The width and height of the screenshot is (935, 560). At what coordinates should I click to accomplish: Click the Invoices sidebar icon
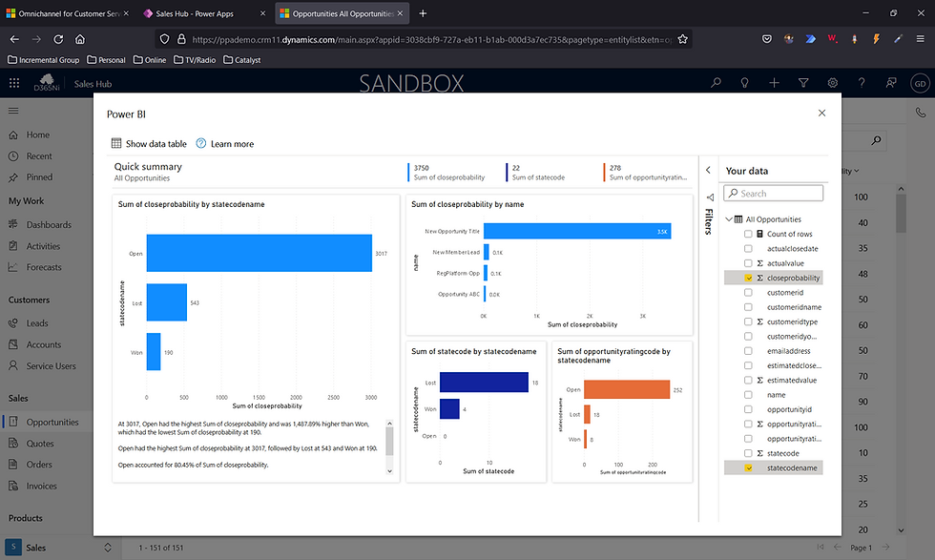(13, 486)
